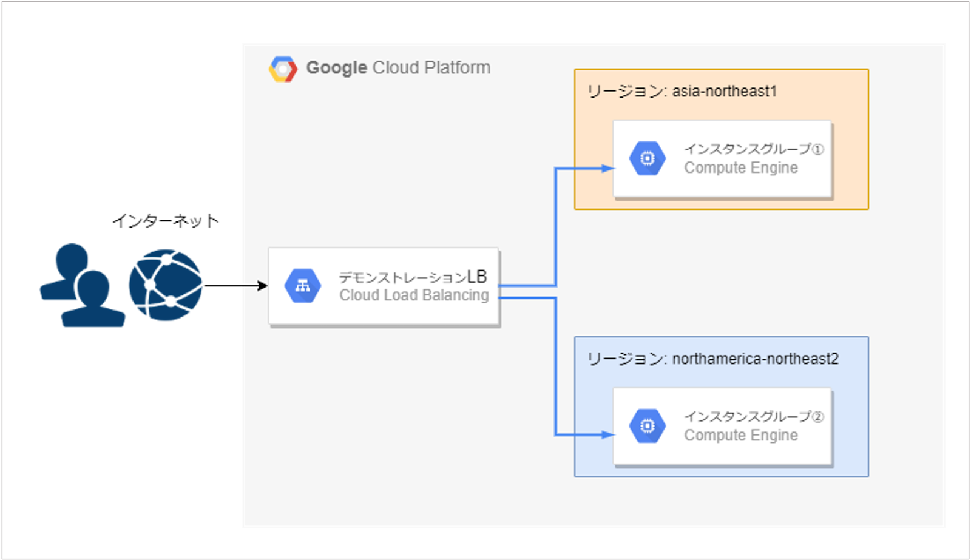Viewport: 971px width, 560px height.
Task: Click Compute Engine text under インスタンスグループ②
Action: (x=741, y=436)
